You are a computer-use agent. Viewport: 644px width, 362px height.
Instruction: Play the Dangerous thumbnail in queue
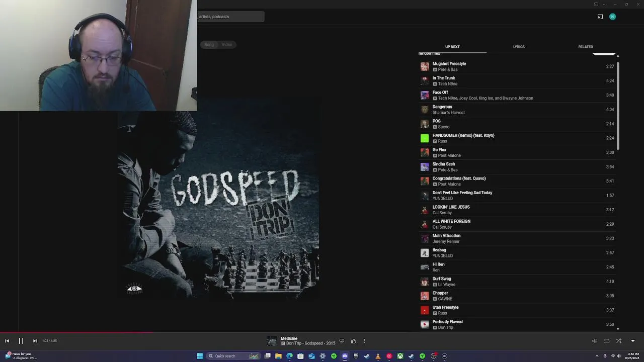(425, 109)
